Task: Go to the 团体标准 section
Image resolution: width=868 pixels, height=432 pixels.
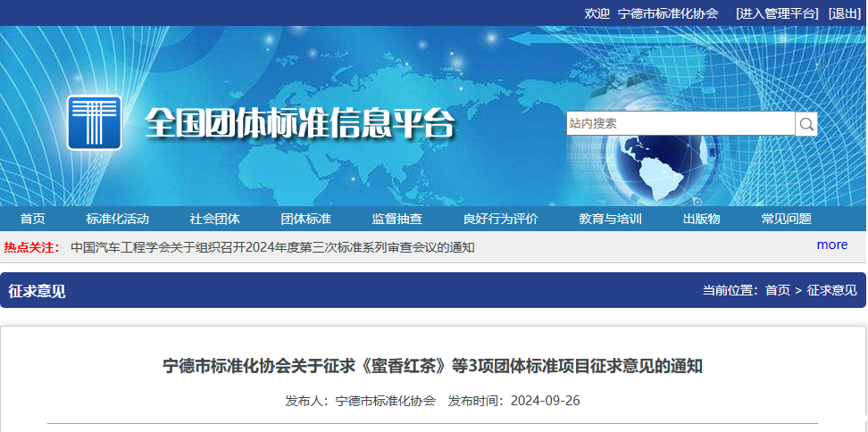Action: coord(305,220)
